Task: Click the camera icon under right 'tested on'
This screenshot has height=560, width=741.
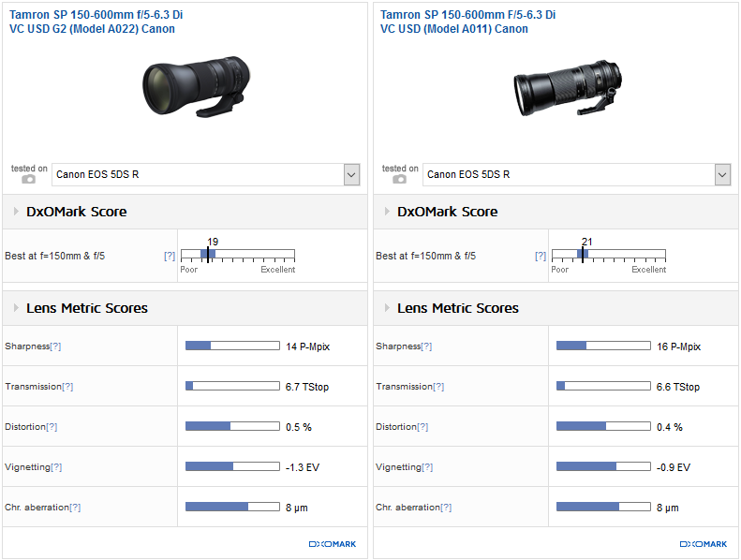Action: coord(400,179)
